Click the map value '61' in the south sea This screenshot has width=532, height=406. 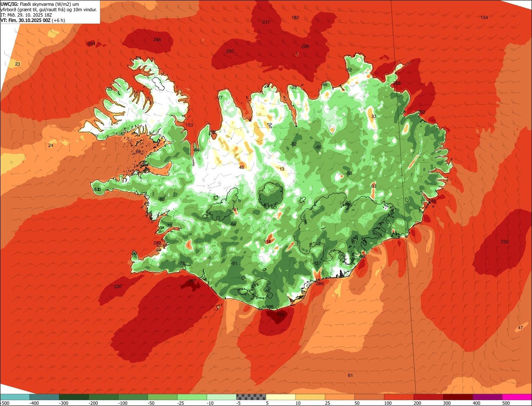(x=350, y=375)
